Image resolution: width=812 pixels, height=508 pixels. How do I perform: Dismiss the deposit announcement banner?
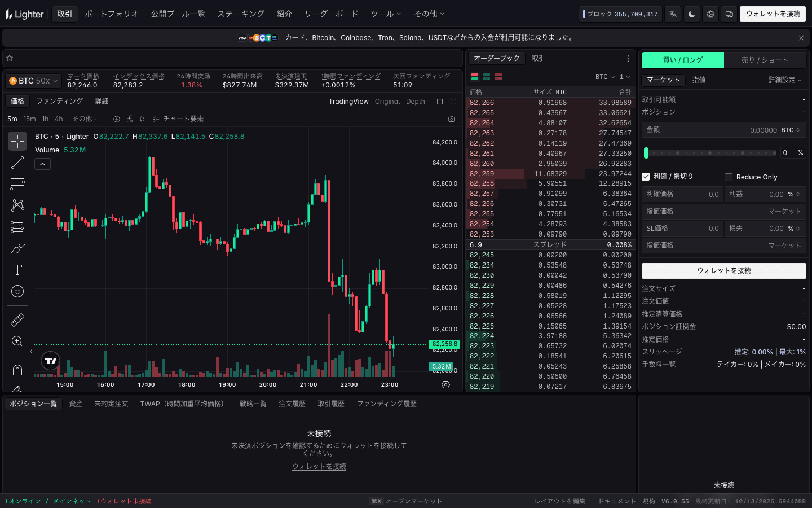(x=801, y=38)
